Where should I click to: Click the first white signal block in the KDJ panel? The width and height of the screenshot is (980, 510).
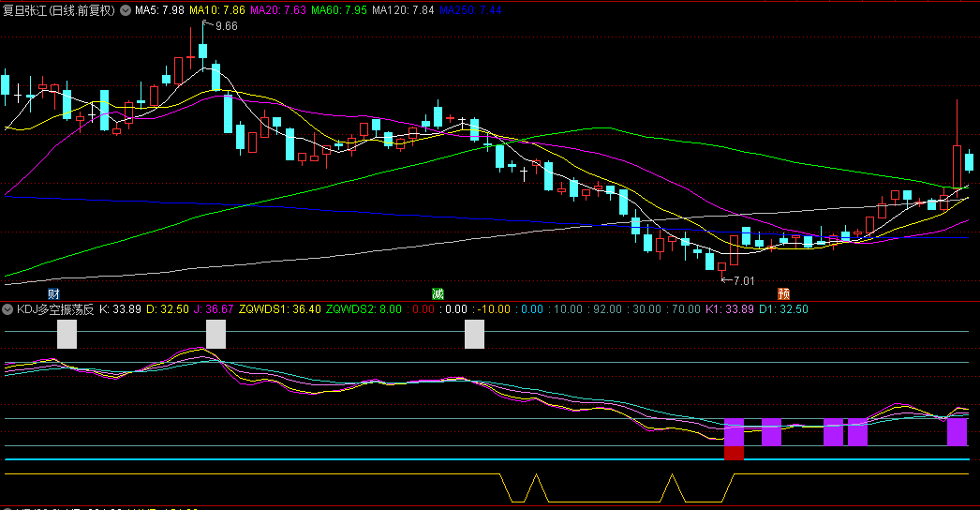[x=67, y=334]
